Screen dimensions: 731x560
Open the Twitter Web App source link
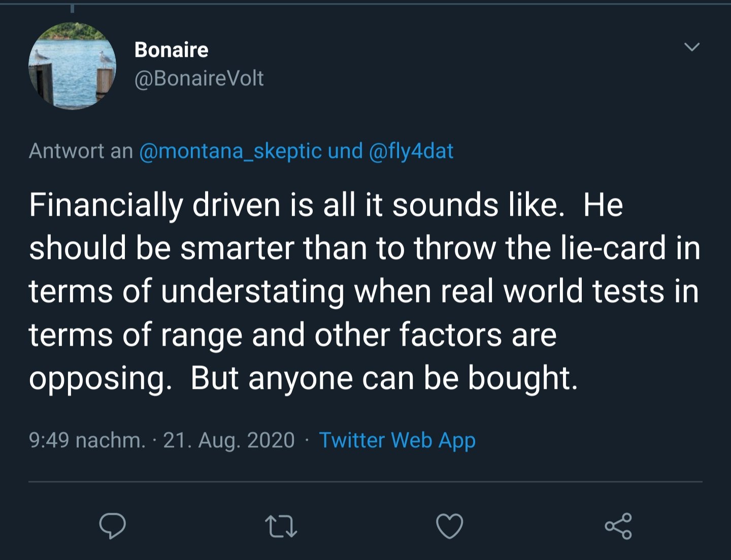397,440
